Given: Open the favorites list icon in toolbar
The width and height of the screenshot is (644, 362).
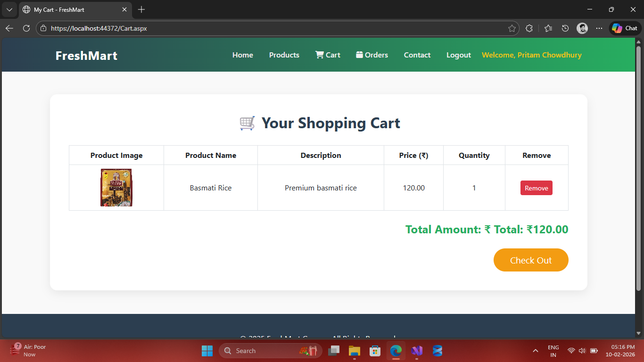Looking at the screenshot, I should [x=548, y=28].
